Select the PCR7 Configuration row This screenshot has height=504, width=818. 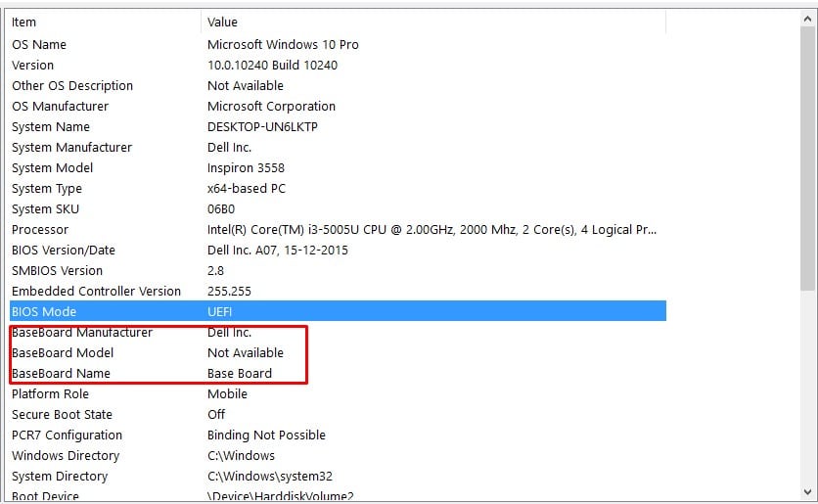(x=338, y=435)
